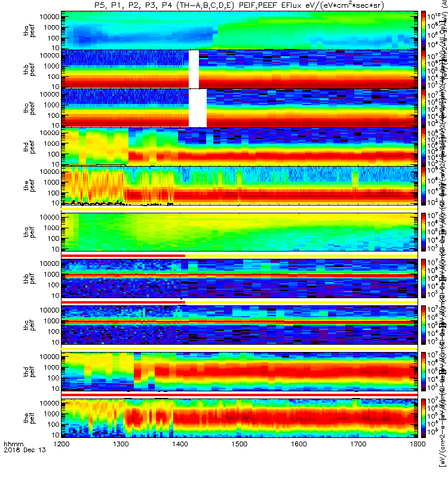Click the color bar beside thc peif panel
The width and height of the screenshot is (448, 478).
424,325
